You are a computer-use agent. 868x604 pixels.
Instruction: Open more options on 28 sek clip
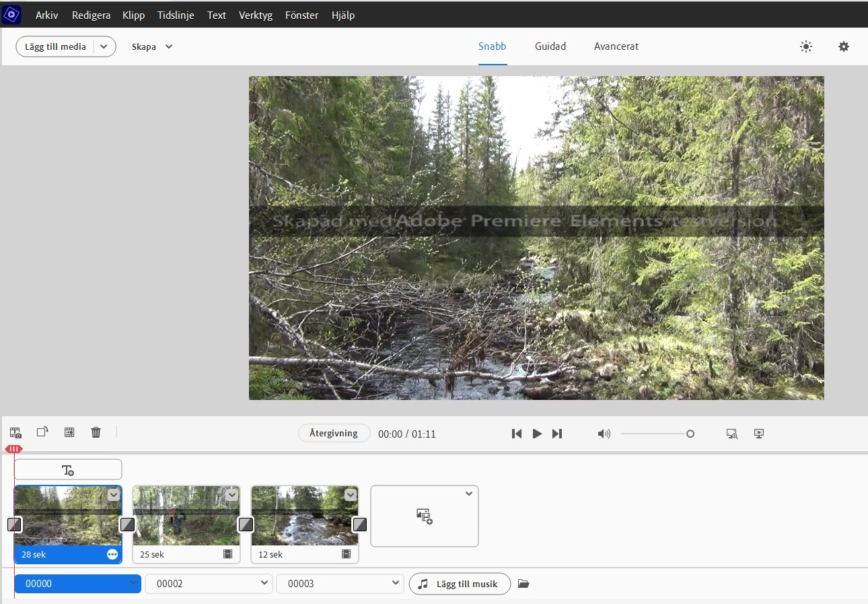(112, 554)
